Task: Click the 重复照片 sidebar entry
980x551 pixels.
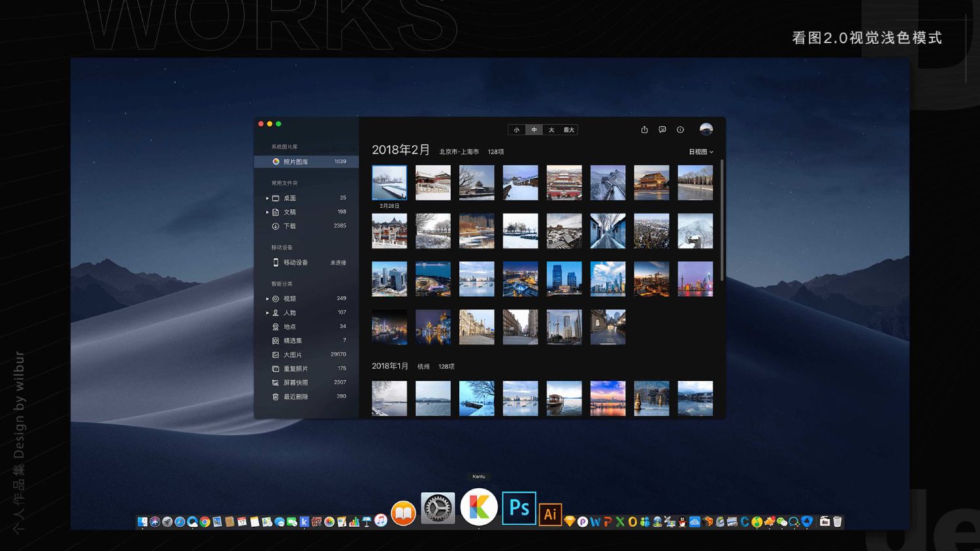Action: [x=295, y=369]
